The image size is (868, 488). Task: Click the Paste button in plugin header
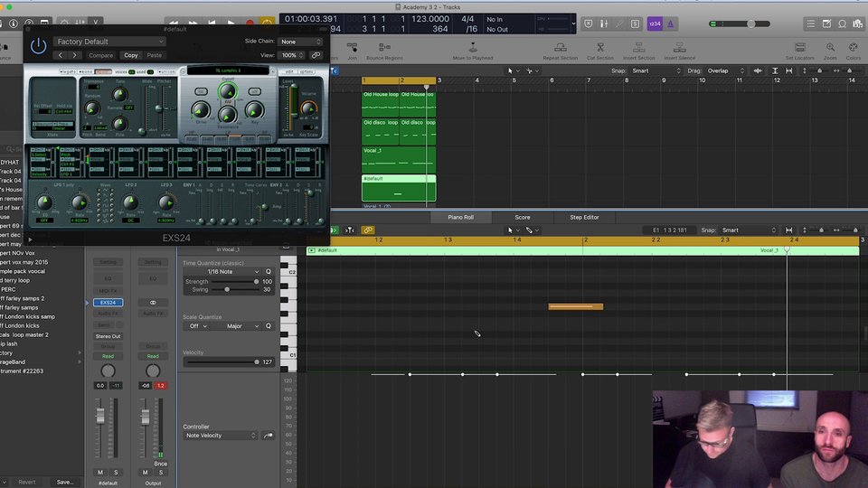155,55
